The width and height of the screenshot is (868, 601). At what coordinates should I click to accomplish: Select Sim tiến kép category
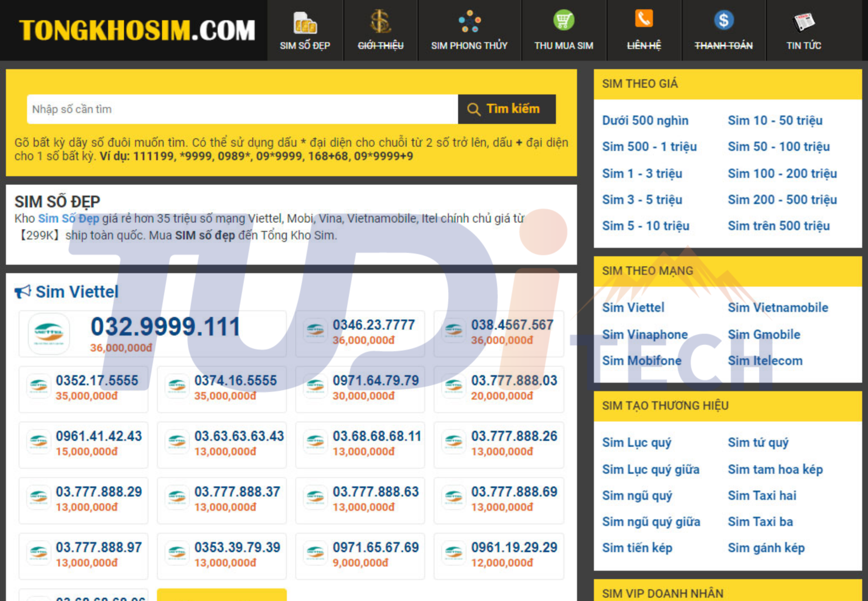[637, 548]
